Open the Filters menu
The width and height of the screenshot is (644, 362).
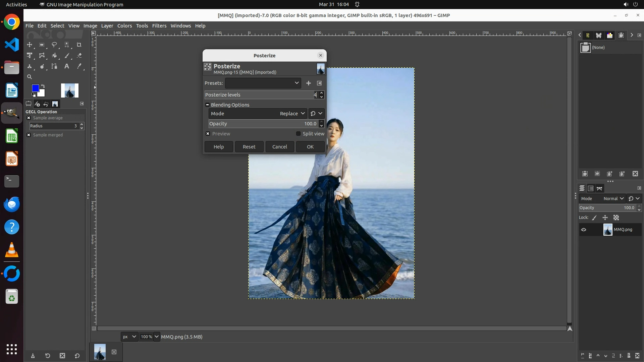[x=159, y=26]
